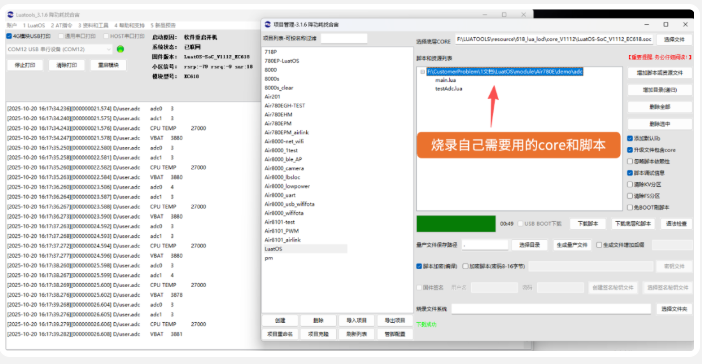Click the 导出项目 button
Screen dimensions: 702x364
(x=395, y=321)
